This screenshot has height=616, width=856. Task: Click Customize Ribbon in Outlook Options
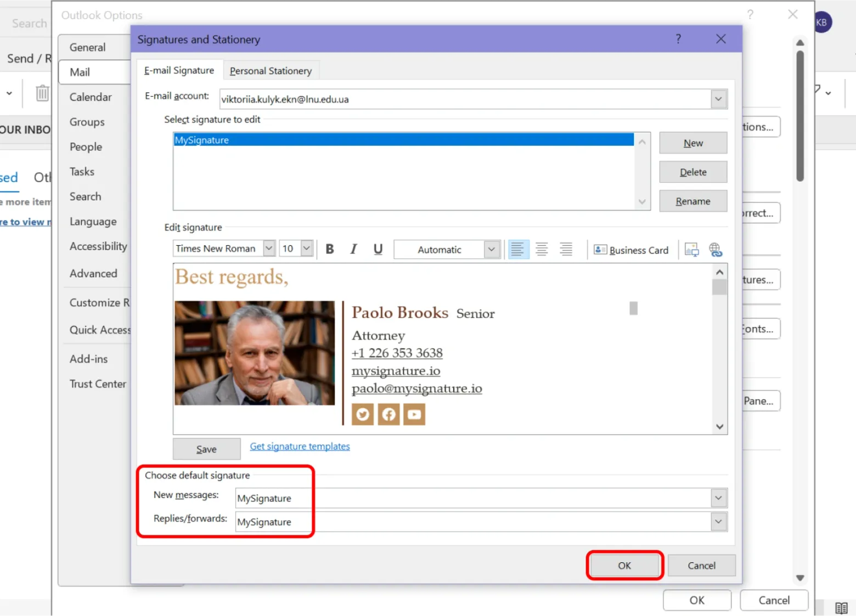[x=99, y=303]
